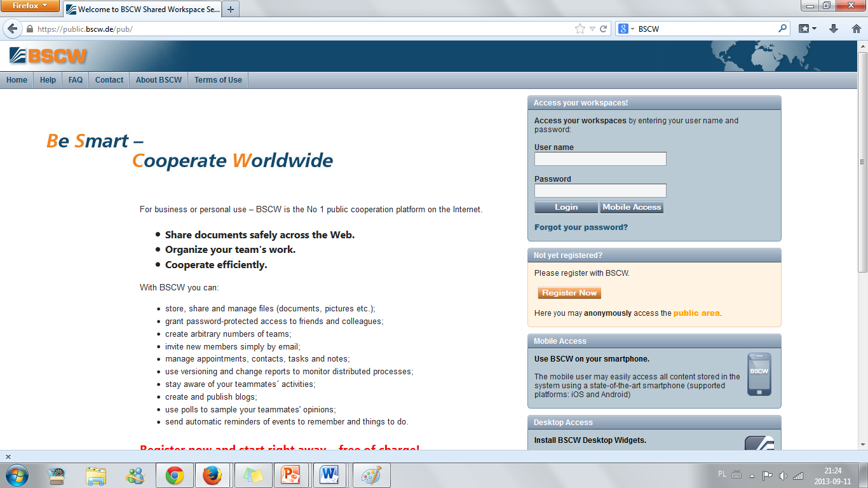
Task: Click the Google search engine icon
Action: [x=623, y=29]
